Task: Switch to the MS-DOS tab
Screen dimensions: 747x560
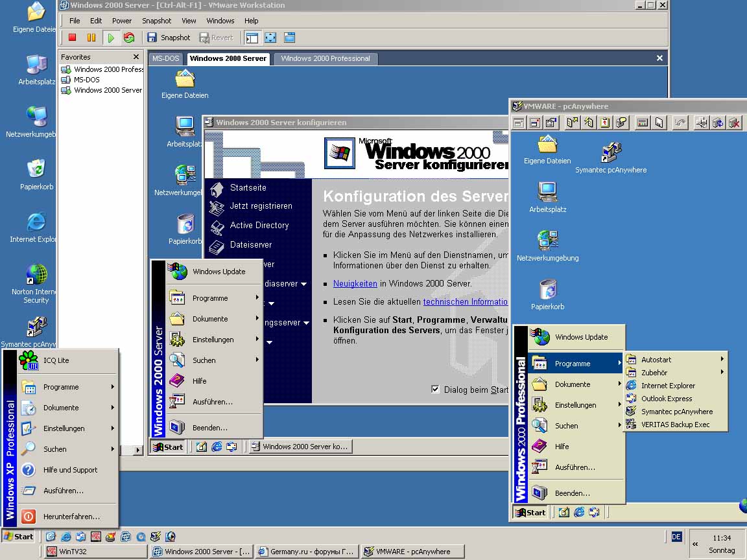Action: click(x=166, y=58)
